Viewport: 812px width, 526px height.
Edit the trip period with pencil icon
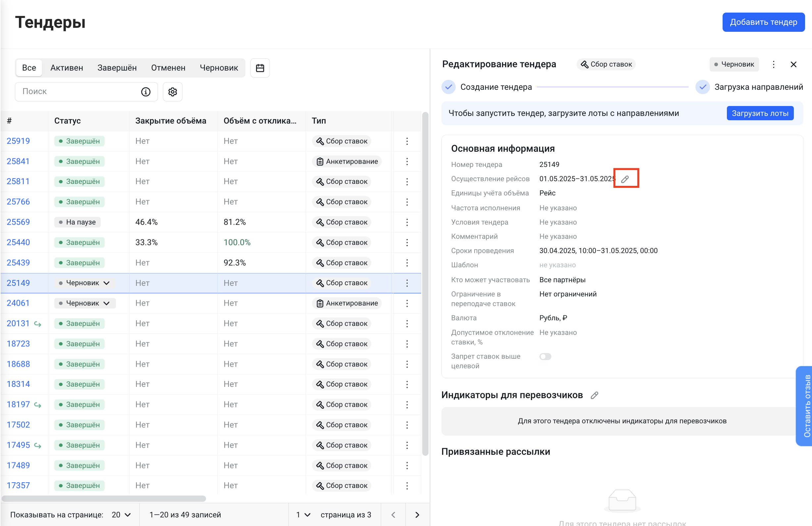625,179
